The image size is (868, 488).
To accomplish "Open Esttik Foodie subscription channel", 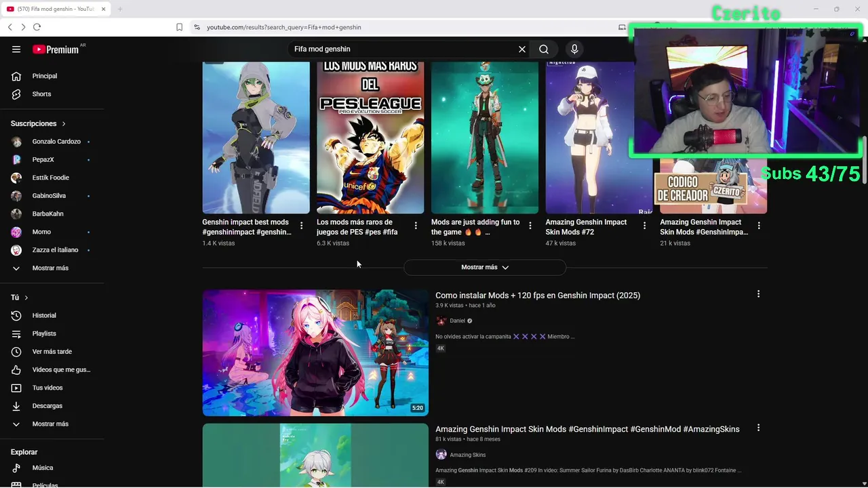I will click(52, 178).
